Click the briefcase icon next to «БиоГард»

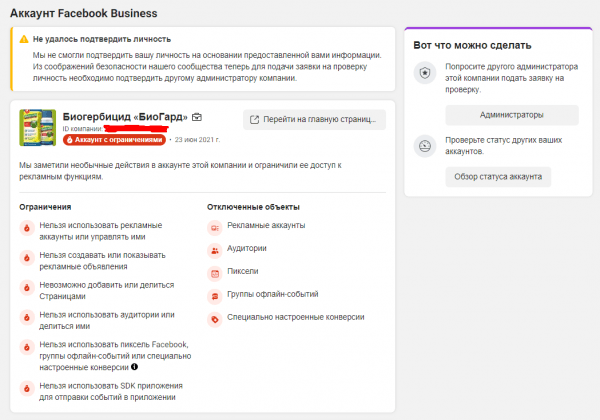click(x=197, y=117)
